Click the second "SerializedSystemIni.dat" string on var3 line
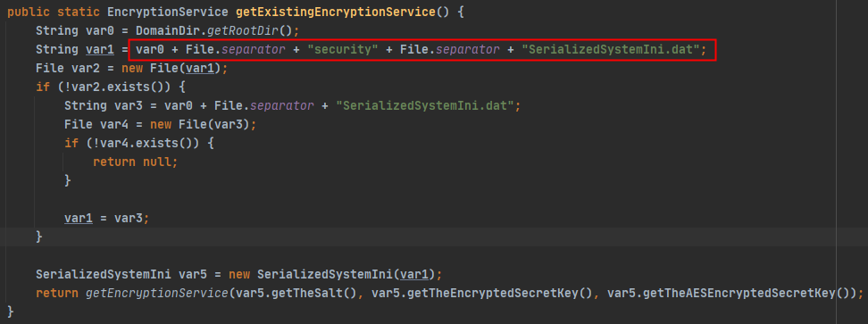Viewport: 868px width, 324px height. [425, 105]
